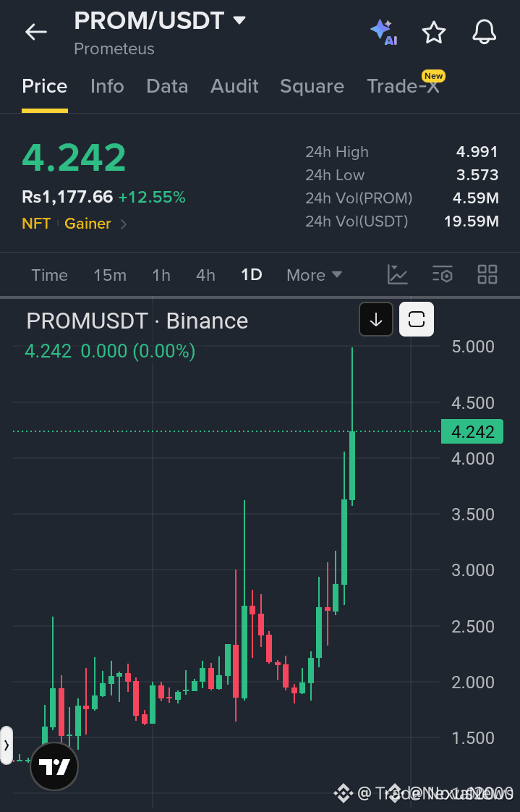Click the 4.242 price label on axis
The image size is (520, 812).
coord(472,431)
